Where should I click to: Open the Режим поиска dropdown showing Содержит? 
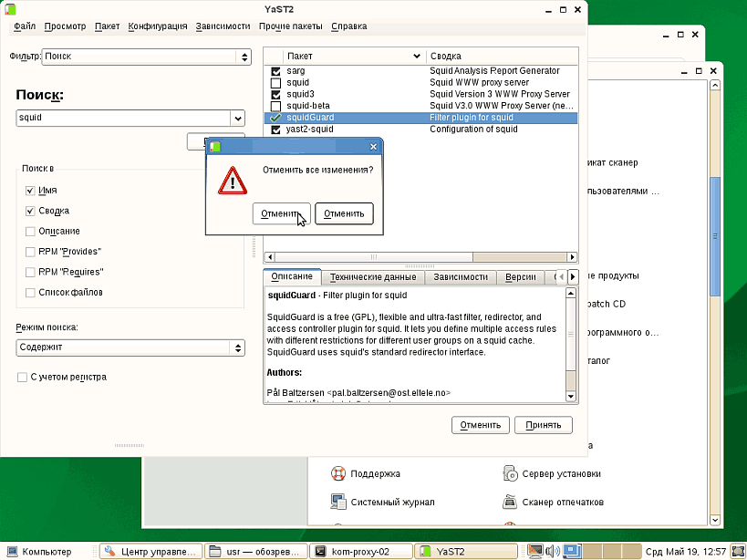pyautogui.click(x=130, y=347)
